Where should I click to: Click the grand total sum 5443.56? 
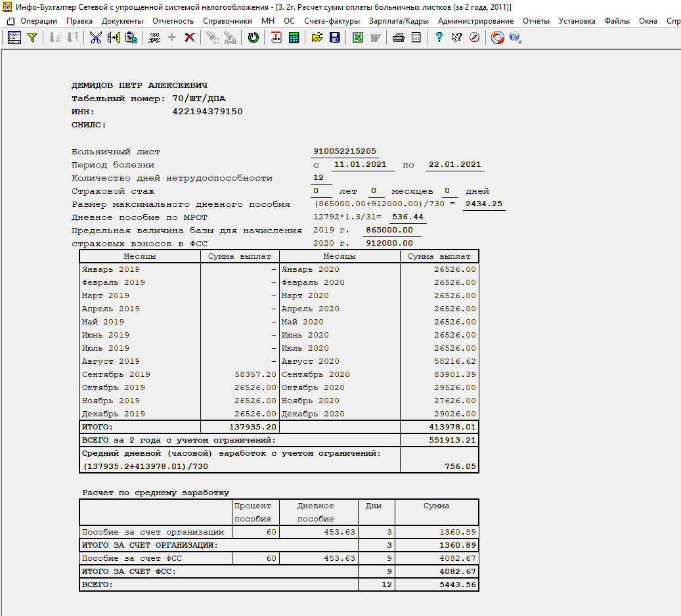[x=458, y=584]
